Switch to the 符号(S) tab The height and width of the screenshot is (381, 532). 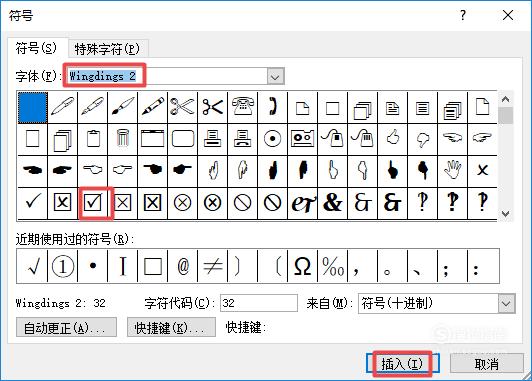(x=36, y=49)
